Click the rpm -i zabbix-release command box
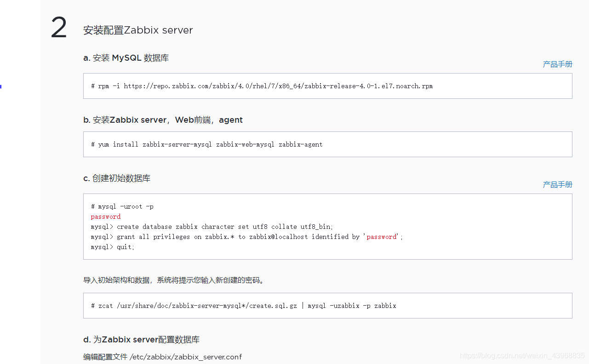This screenshot has height=364, width=589. tap(327, 86)
